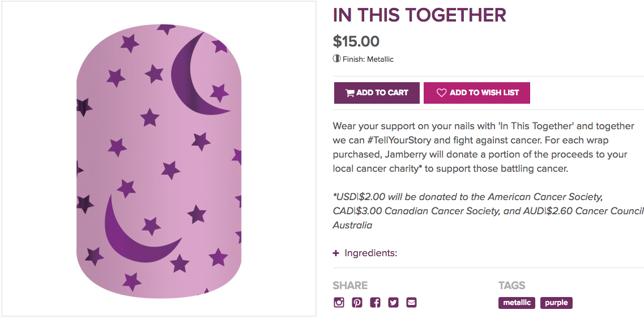This screenshot has width=644, height=318.
Task: Click the 'Finish: Metallic' label
Action: point(368,59)
